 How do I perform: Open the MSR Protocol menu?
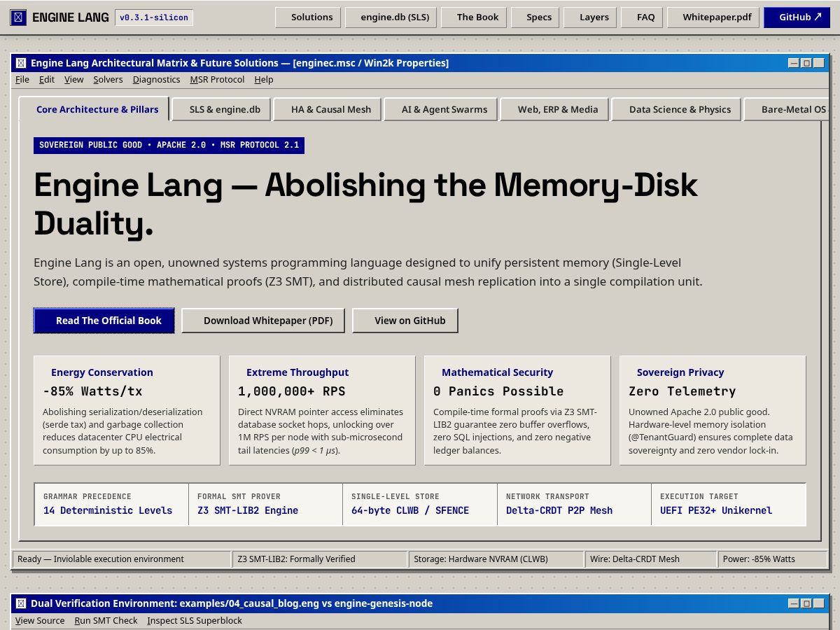(x=217, y=80)
